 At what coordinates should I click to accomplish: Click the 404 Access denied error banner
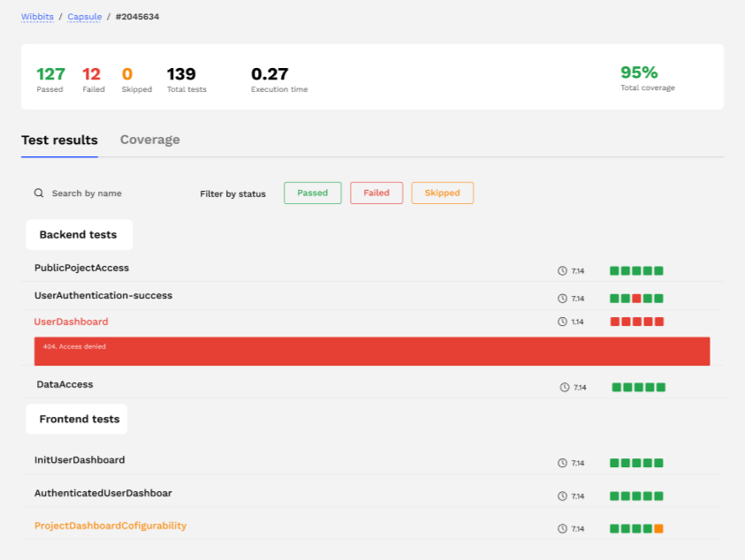[372, 352]
